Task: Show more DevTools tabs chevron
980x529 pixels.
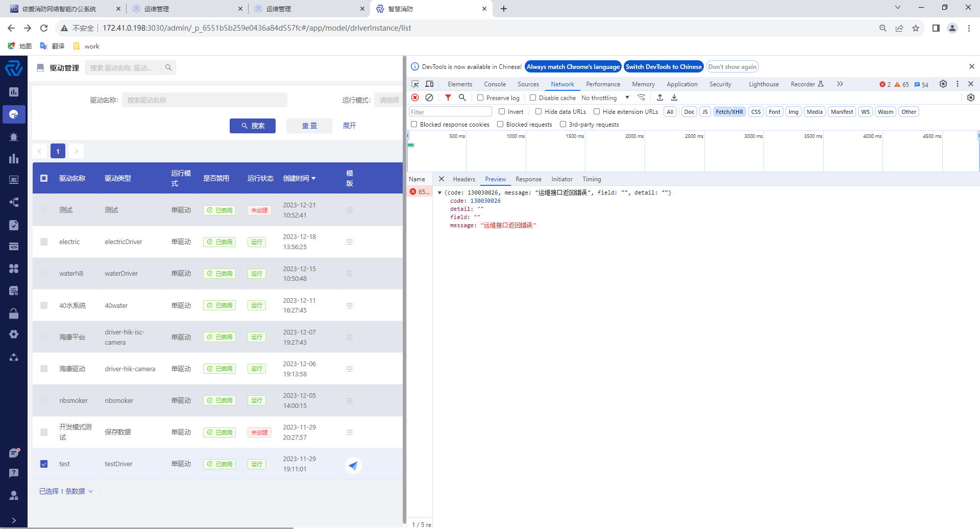Action: pyautogui.click(x=840, y=84)
